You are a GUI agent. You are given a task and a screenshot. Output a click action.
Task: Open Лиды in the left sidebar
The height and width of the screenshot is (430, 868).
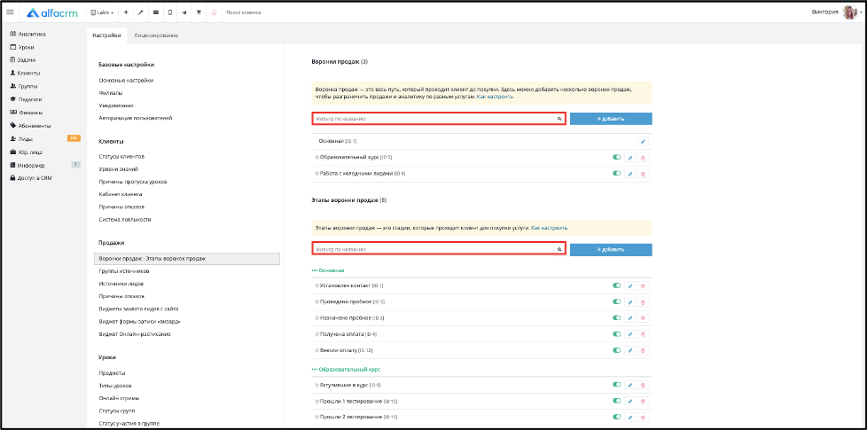[x=26, y=139]
